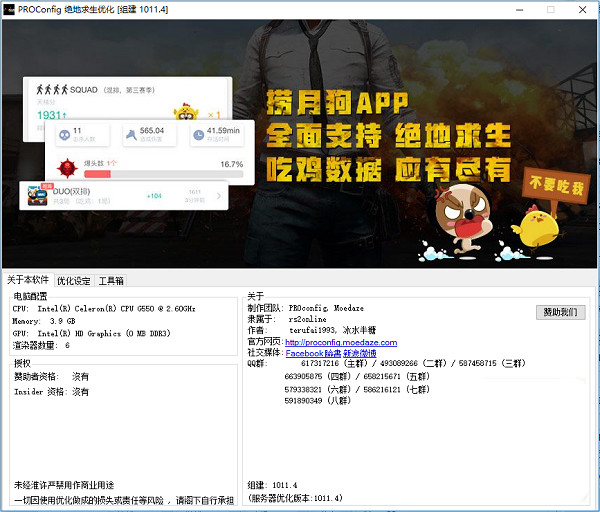Click the QQ group 617317216 (主群) text

pyautogui.click(x=334, y=363)
